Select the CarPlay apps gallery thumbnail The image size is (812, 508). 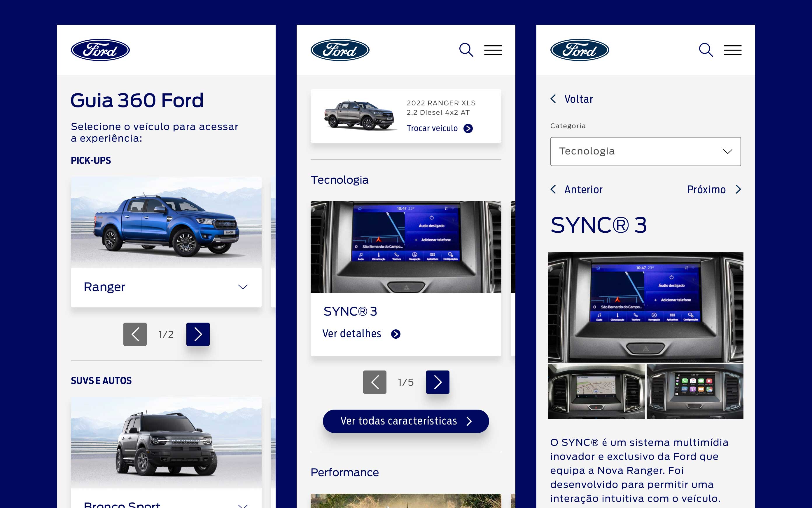point(695,392)
